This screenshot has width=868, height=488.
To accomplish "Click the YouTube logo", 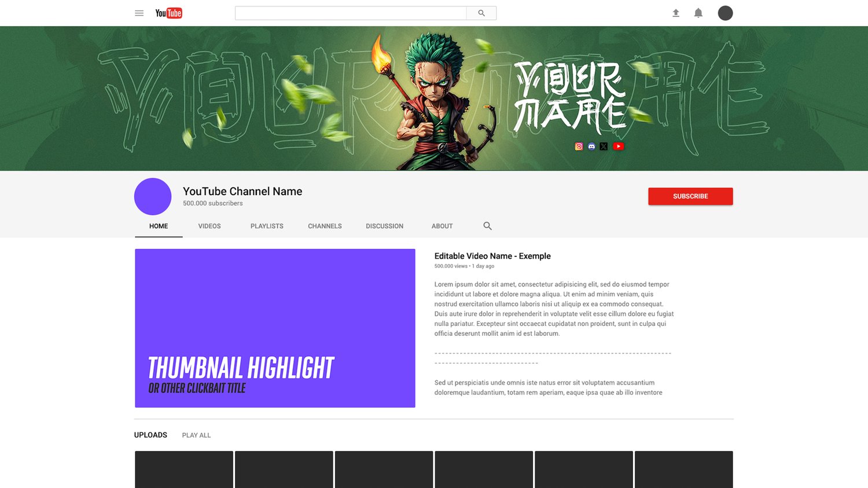I will (x=168, y=13).
